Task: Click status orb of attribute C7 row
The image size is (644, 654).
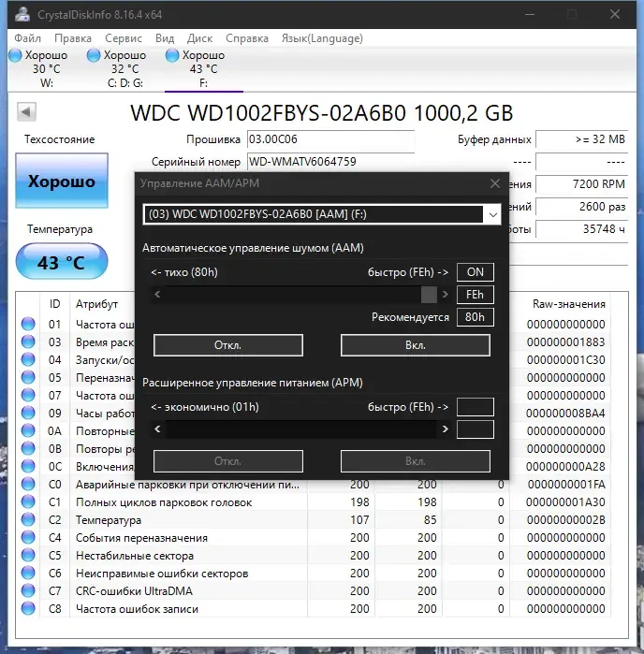Action: [28, 591]
